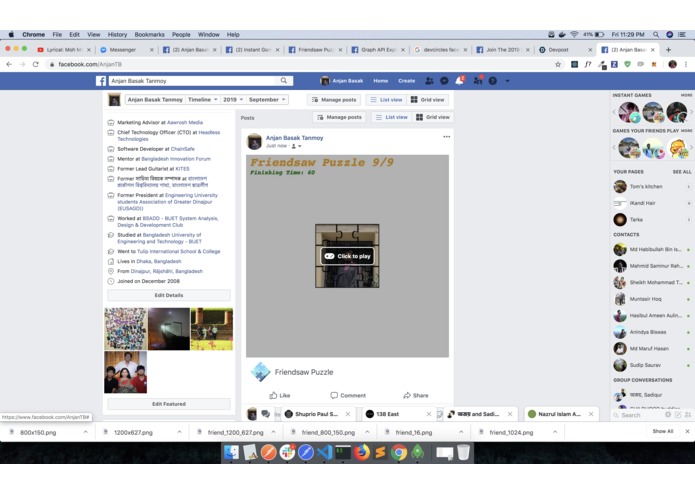695x494 pixels.
Task: Click Home in the Facebook header
Action: [x=380, y=81]
